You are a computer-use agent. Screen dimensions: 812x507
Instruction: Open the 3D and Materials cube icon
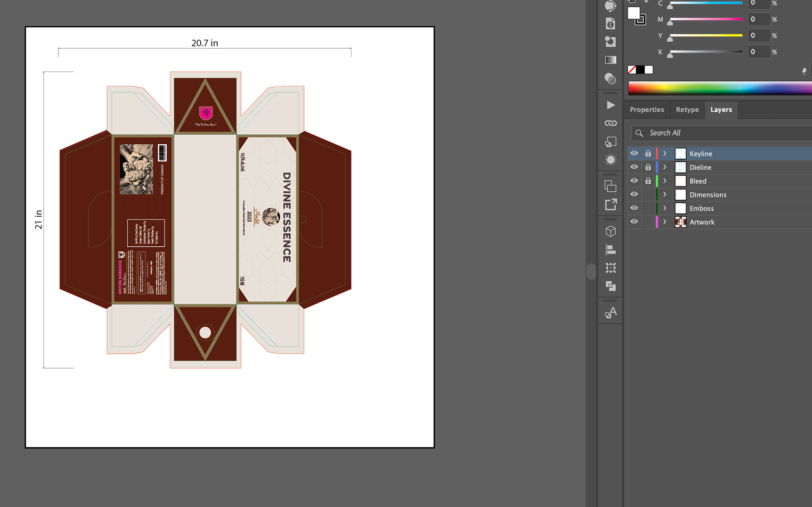click(x=611, y=231)
